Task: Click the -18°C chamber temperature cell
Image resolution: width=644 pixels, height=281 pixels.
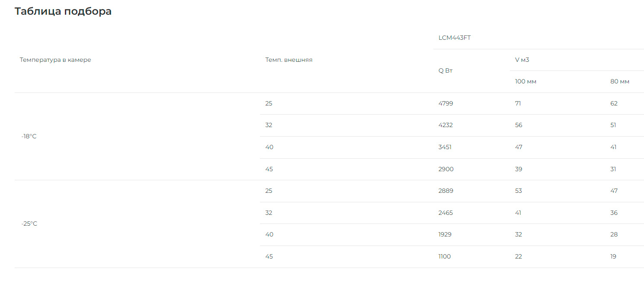Action: pos(29,137)
